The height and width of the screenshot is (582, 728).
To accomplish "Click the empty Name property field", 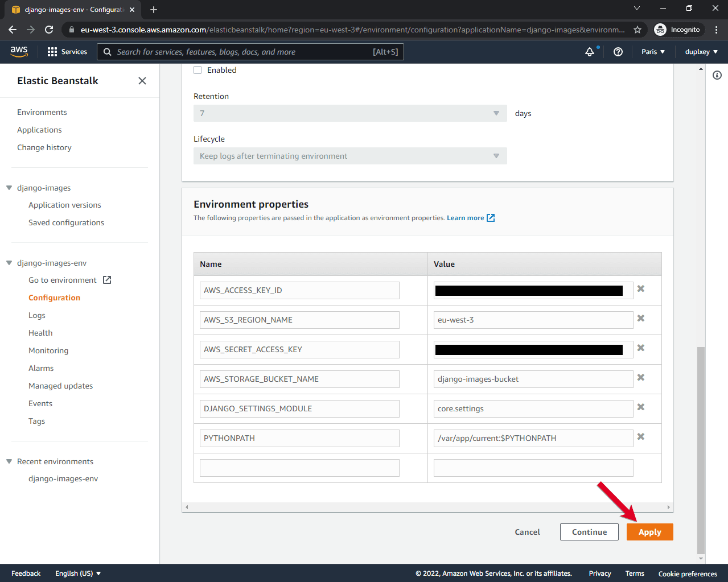I will click(x=299, y=468).
